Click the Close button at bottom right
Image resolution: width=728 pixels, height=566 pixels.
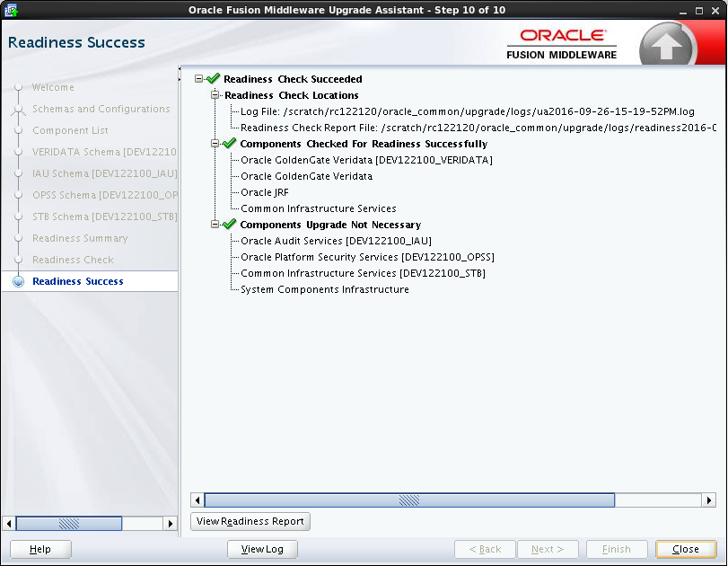tap(686, 549)
